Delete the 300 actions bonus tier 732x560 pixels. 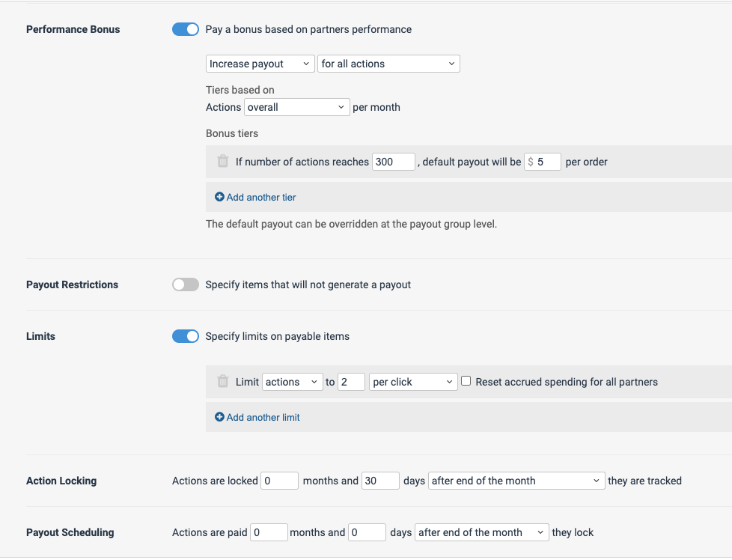[x=222, y=162]
